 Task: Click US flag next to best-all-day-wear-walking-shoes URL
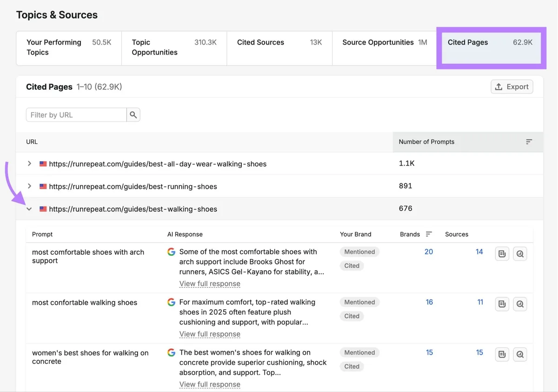[x=43, y=164]
